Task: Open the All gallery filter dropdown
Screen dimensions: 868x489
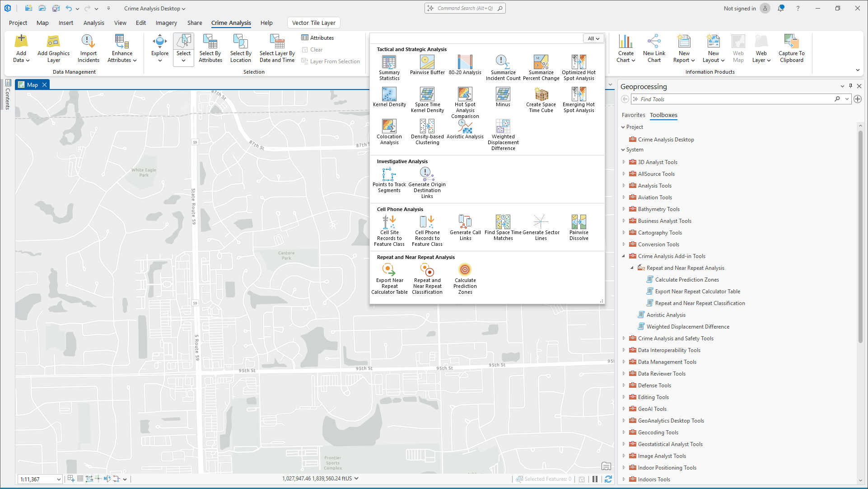Action: (593, 38)
